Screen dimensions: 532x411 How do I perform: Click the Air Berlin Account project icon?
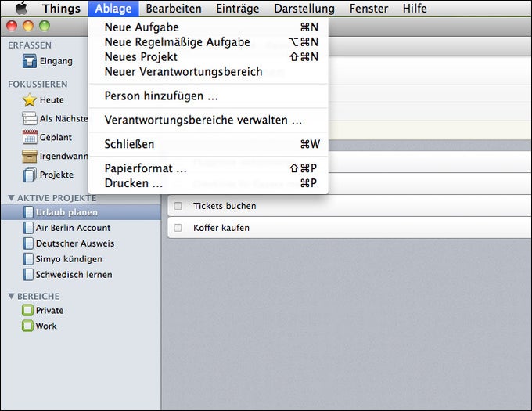pos(28,228)
